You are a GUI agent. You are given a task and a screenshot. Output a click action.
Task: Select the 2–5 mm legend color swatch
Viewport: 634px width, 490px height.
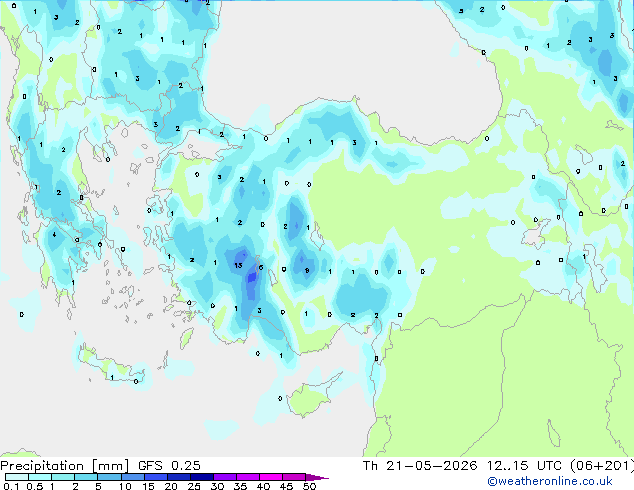[x=86, y=477]
